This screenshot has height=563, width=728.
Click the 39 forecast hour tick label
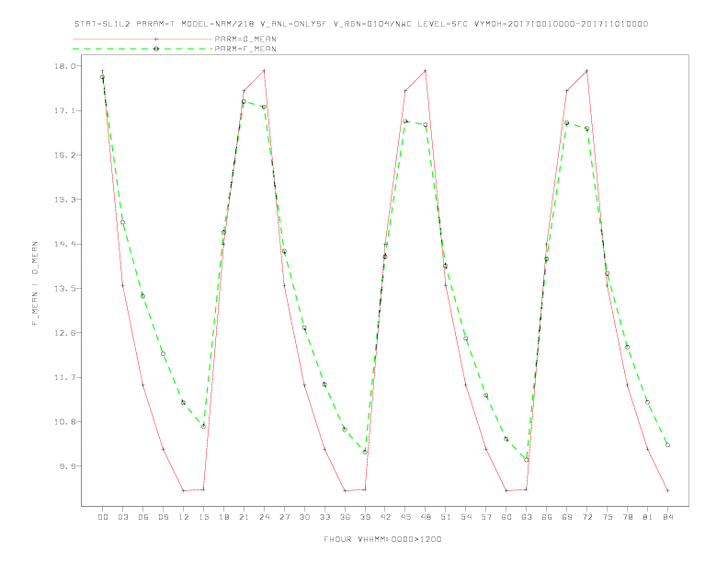pos(365,517)
